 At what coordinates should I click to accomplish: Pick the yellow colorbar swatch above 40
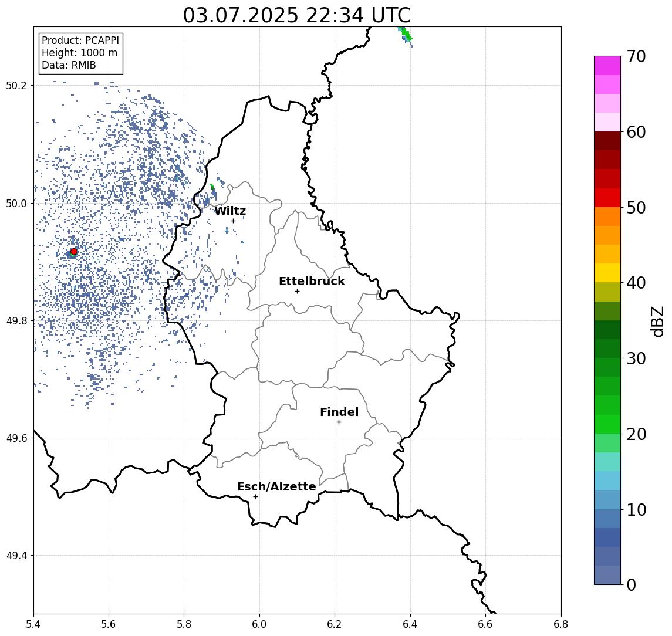pos(607,273)
